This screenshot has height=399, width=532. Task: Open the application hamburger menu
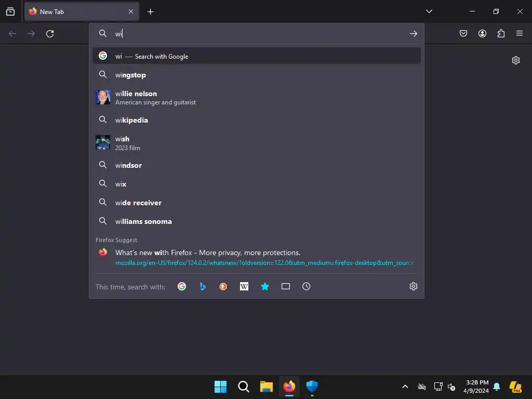[520, 33]
